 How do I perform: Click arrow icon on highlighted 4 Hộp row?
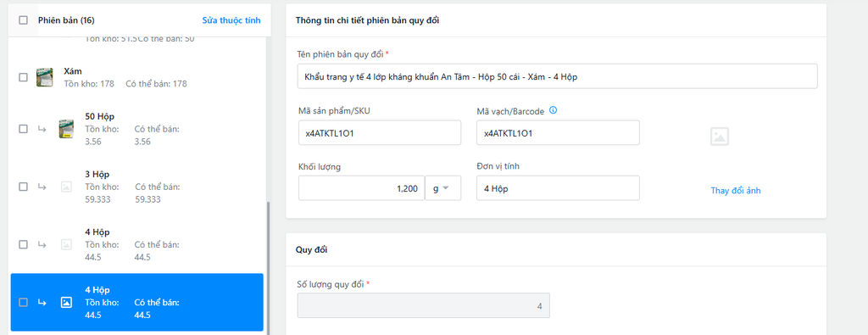tap(42, 302)
